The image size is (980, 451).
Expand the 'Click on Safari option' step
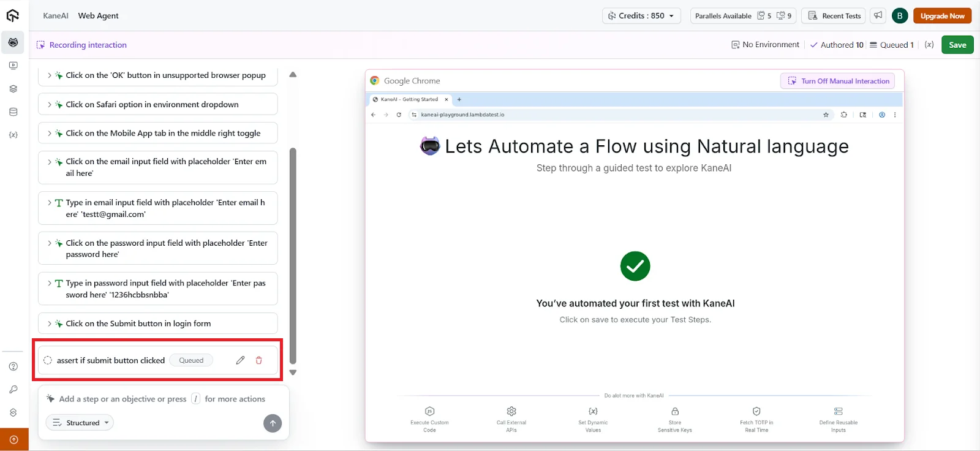pos(50,105)
